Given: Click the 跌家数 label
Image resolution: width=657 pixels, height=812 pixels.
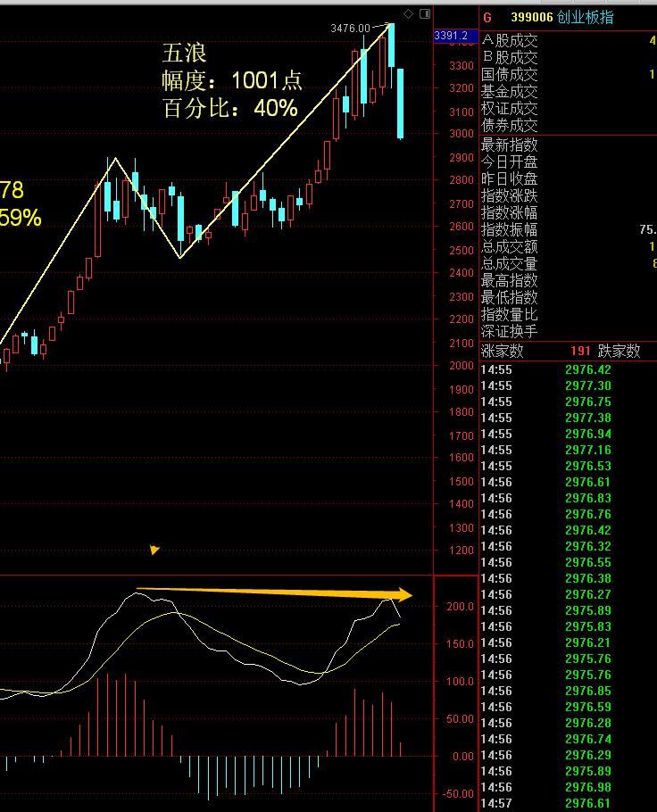Looking at the screenshot, I should tap(620, 351).
